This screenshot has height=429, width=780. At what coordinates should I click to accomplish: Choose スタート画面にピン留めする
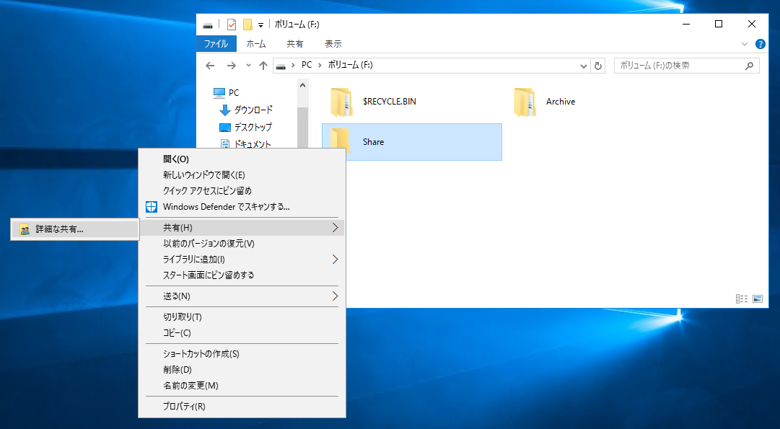pyautogui.click(x=242, y=275)
